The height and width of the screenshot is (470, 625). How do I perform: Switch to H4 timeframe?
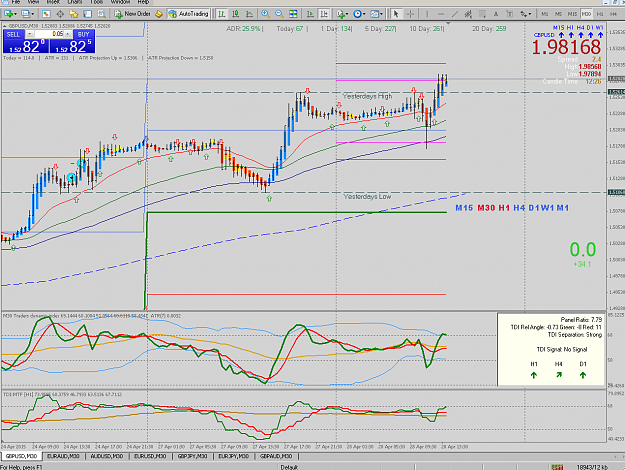pyautogui.click(x=614, y=14)
